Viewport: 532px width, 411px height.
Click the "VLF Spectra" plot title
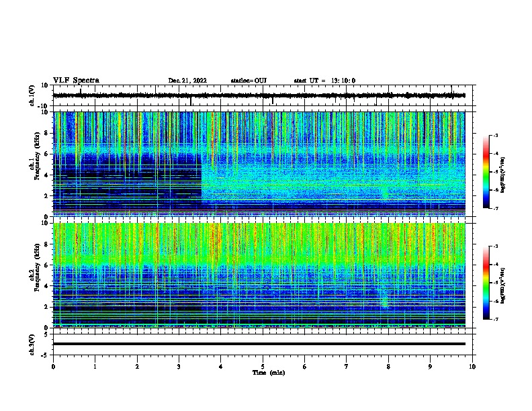[76, 81]
